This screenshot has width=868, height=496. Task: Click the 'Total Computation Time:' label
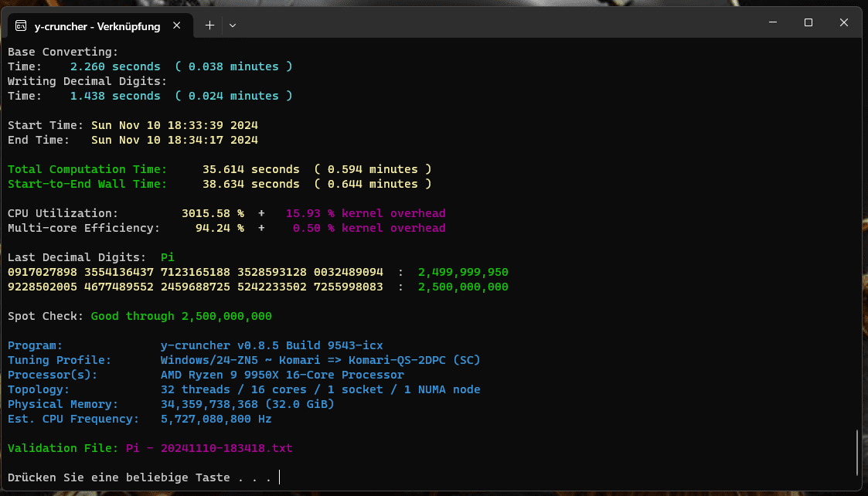pyautogui.click(x=87, y=169)
